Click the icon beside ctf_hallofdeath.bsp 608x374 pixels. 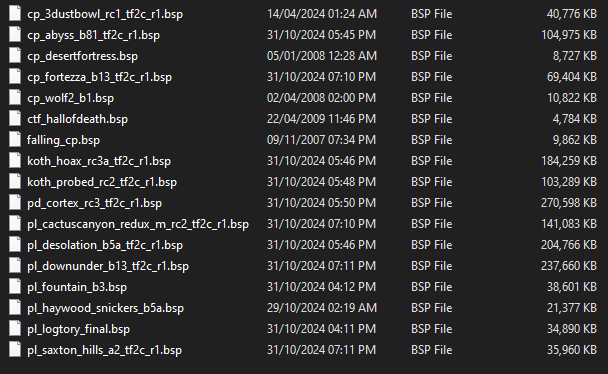click(x=15, y=119)
